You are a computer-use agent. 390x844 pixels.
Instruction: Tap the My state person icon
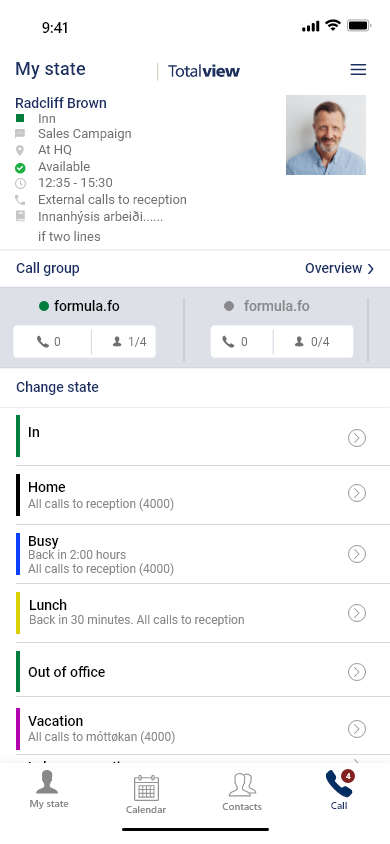pos(47,782)
